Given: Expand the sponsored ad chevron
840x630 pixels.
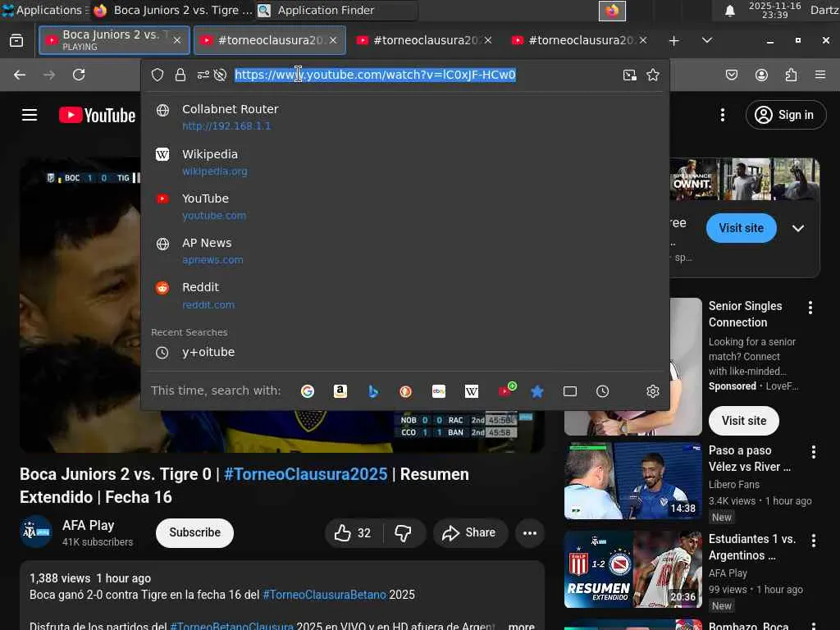Looking at the screenshot, I should [798, 228].
